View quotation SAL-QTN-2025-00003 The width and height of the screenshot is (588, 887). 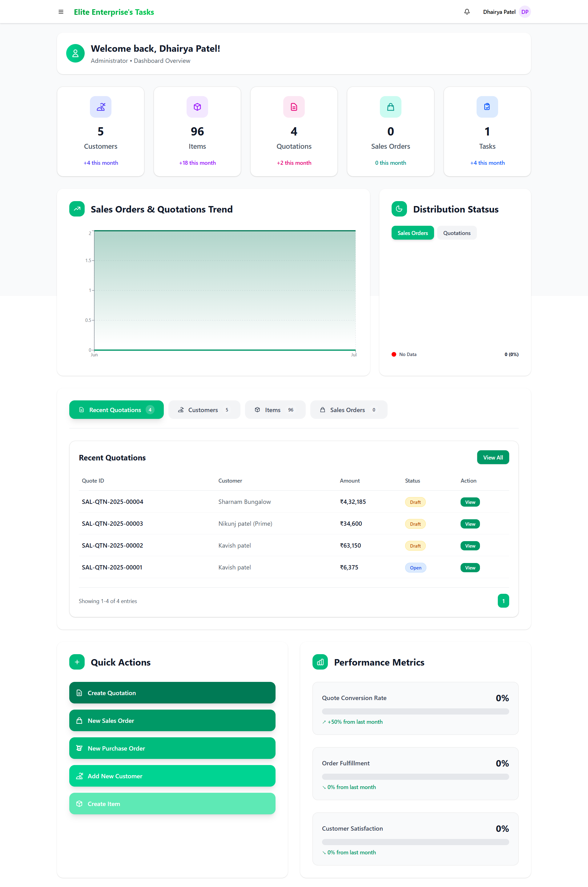pyautogui.click(x=470, y=524)
